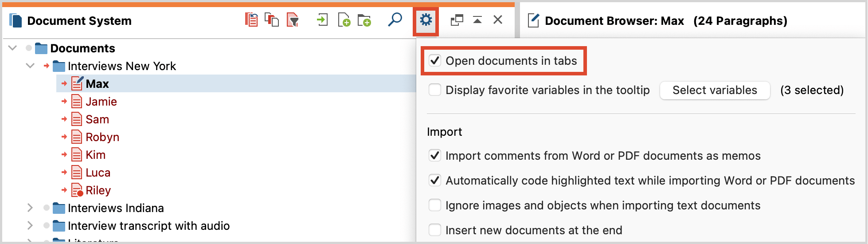Select the Sam document name
Image resolution: width=868 pixels, height=244 pixels.
point(97,119)
